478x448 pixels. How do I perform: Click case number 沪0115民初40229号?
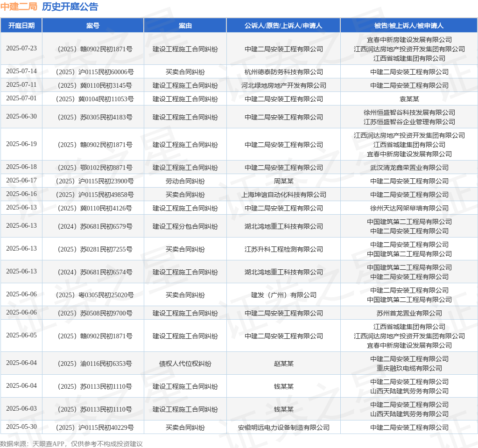pyautogui.click(x=95, y=427)
